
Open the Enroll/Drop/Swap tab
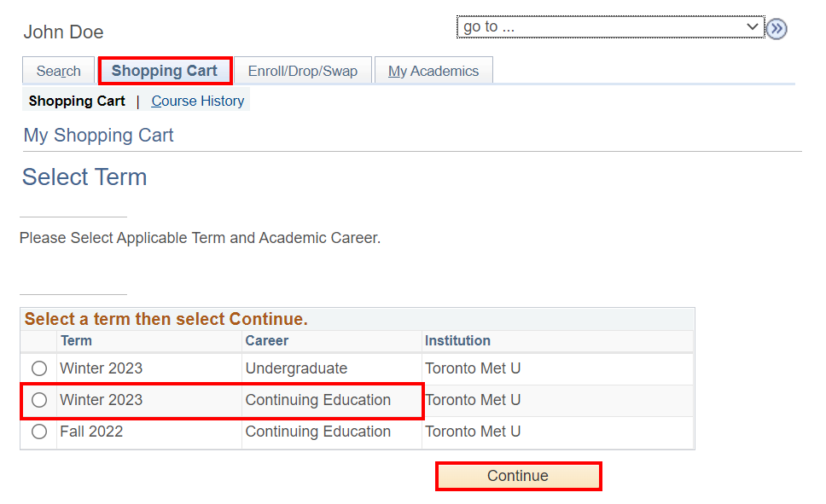[x=303, y=72]
